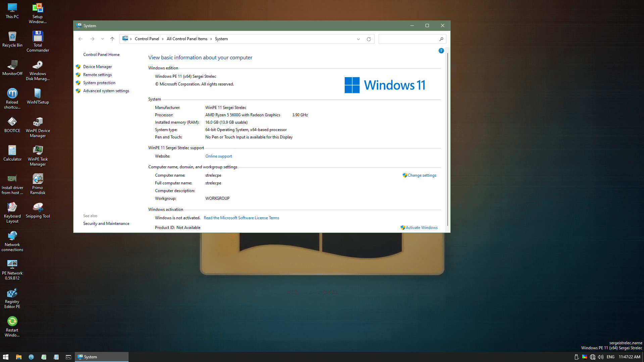Launch the Snipping Tool shortcut
644x362 pixels.
pyautogui.click(x=38, y=210)
